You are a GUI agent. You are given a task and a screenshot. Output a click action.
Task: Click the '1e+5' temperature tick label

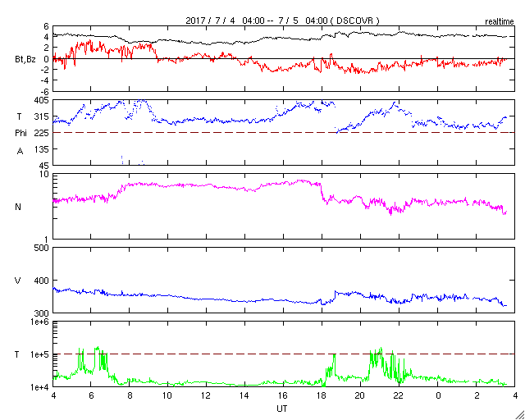(40, 354)
